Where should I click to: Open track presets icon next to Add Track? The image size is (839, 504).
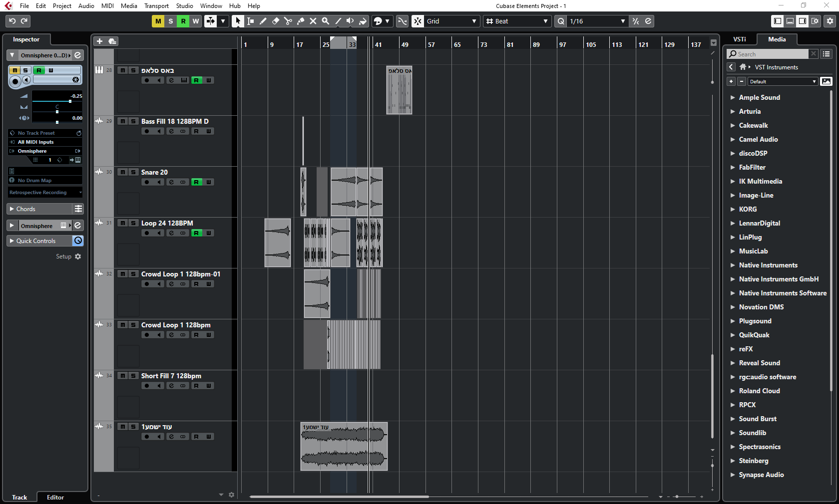pos(112,41)
